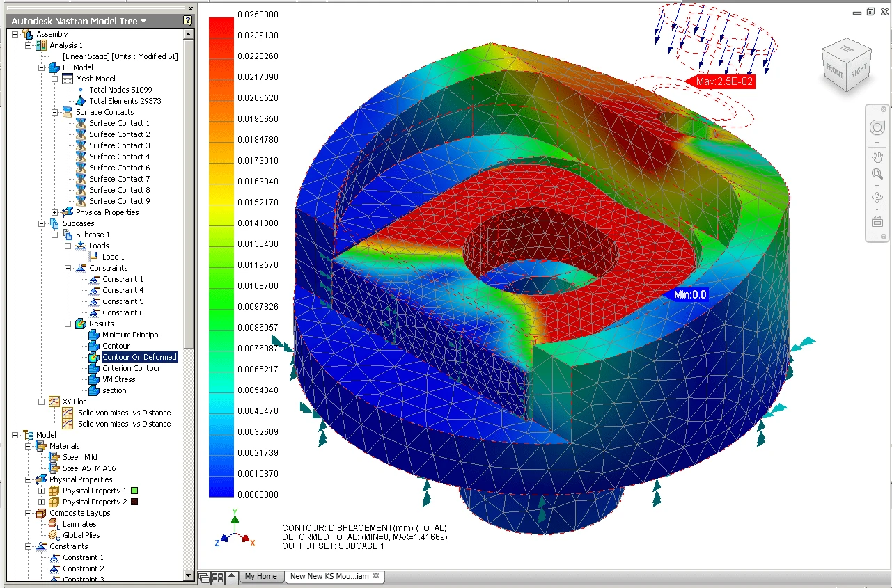892x588 pixels.
Task: Switch to the My Home tab
Action: click(261, 577)
